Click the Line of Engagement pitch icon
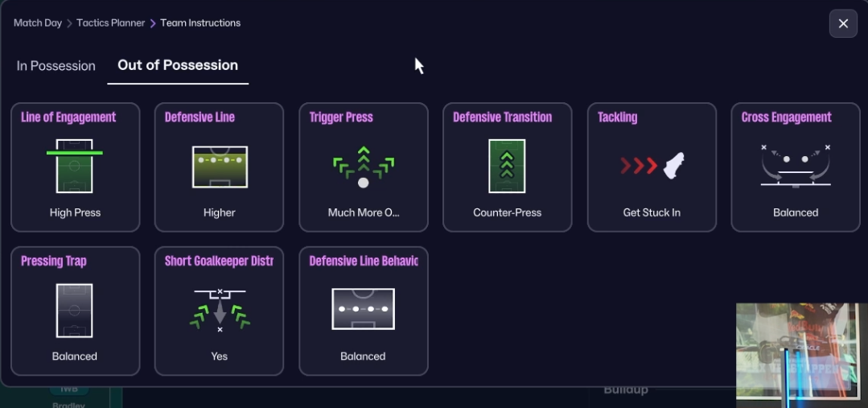The height and width of the screenshot is (408, 868). pos(75,166)
